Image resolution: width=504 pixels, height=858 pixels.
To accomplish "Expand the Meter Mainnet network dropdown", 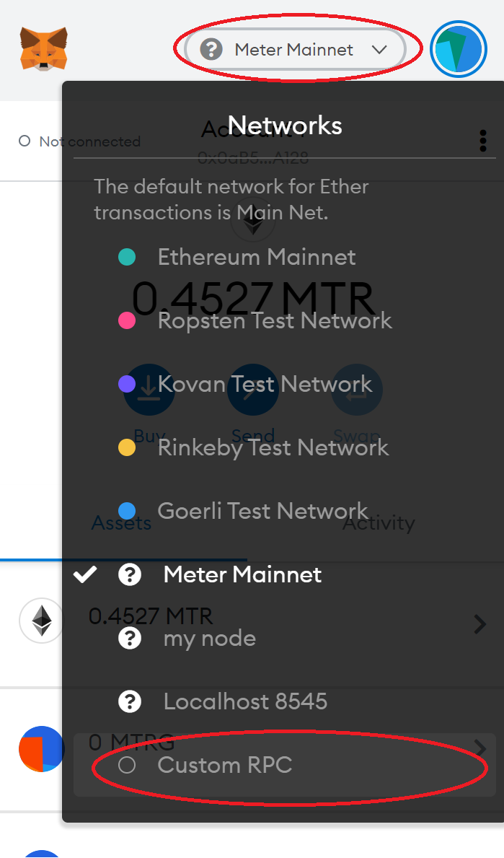I will click(x=295, y=50).
